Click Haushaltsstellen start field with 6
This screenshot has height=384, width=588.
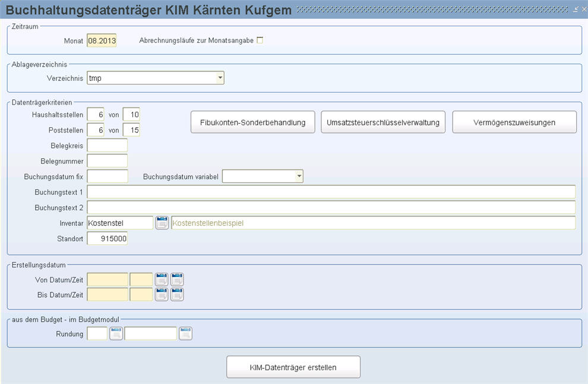pyautogui.click(x=96, y=115)
